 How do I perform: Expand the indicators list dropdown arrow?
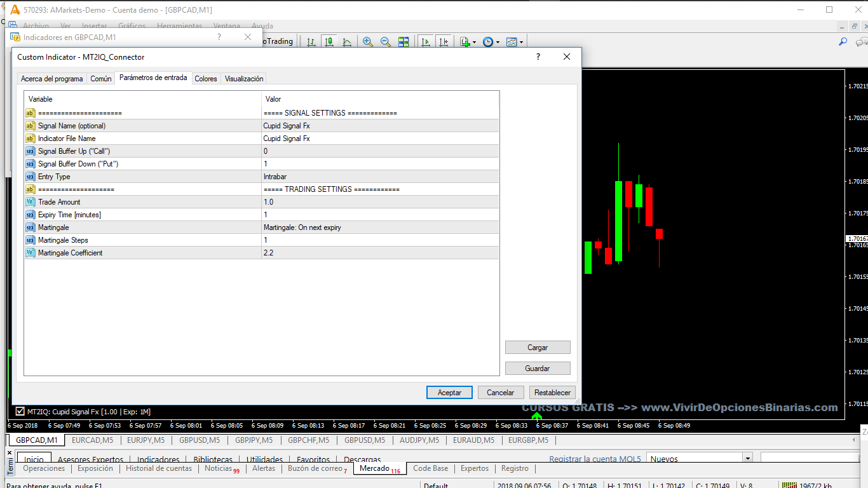[474, 43]
